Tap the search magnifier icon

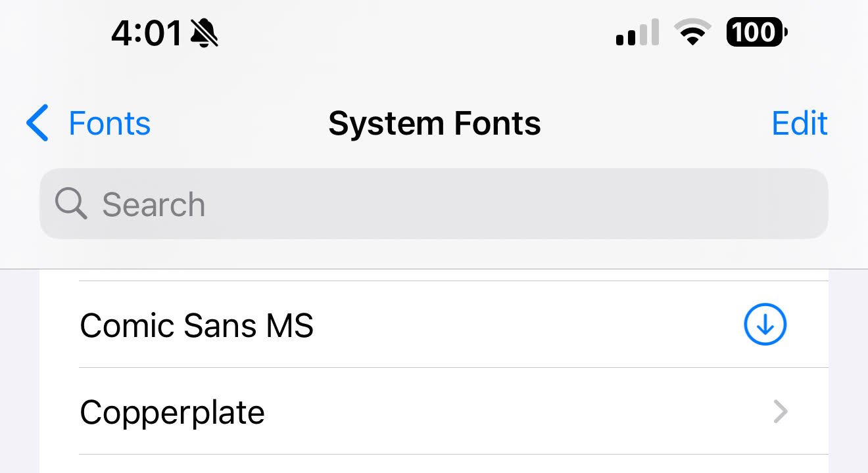71,204
